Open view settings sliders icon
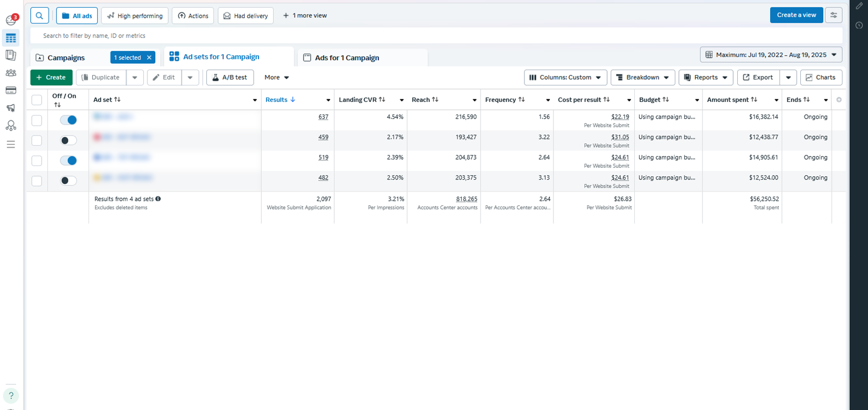 point(833,15)
